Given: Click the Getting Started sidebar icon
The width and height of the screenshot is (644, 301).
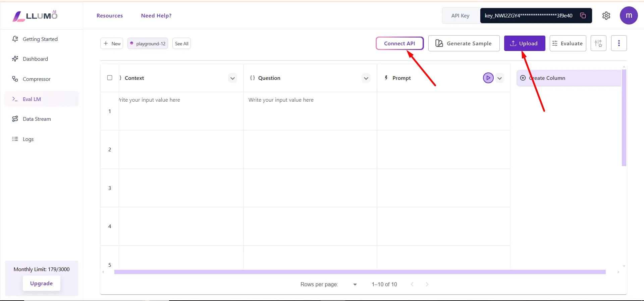Looking at the screenshot, I should click(15, 39).
